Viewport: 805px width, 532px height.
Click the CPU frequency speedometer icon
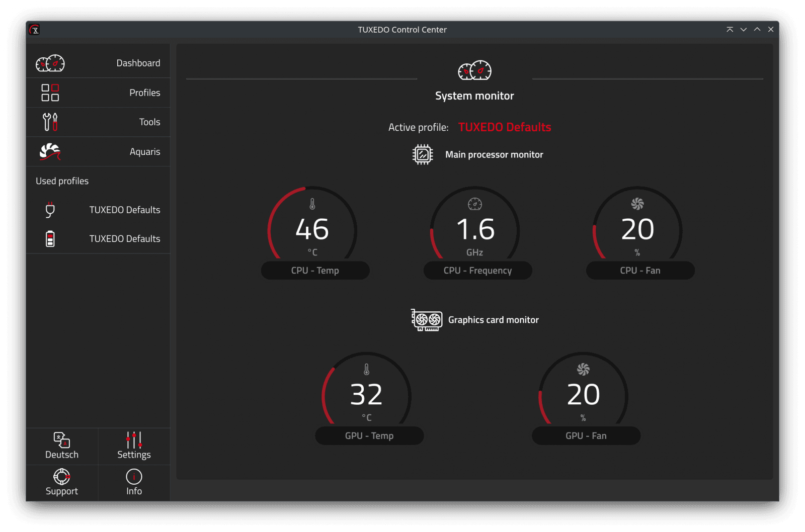tap(475, 204)
